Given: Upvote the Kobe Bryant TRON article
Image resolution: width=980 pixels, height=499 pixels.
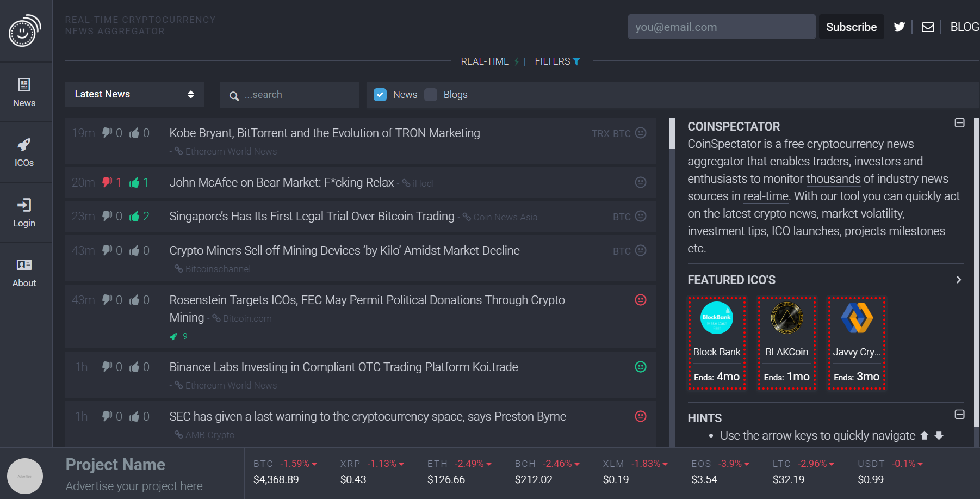Looking at the screenshot, I should 134,133.
